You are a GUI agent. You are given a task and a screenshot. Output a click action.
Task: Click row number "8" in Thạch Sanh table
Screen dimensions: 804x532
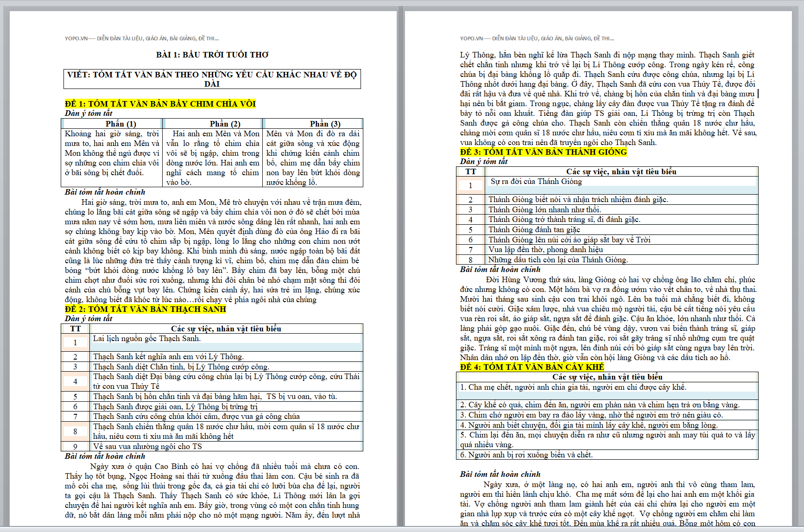click(76, 431)
